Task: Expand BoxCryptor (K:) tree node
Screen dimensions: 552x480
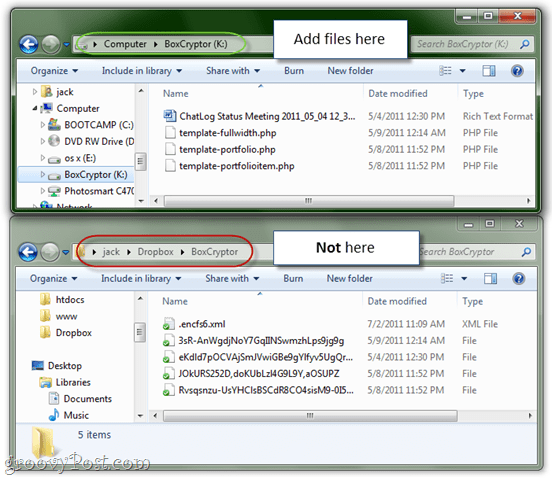Action: coord(43,174)
